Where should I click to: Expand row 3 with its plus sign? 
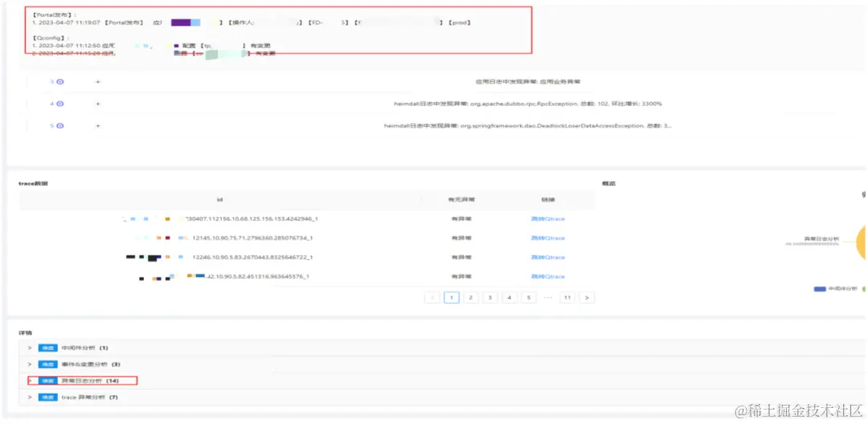click(98, 81)
